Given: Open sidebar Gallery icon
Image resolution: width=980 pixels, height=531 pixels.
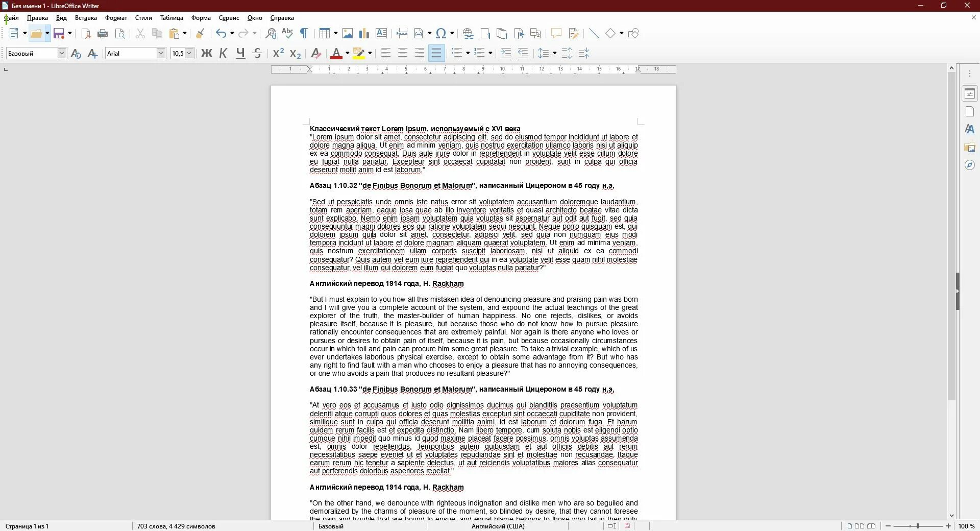Looking at the screenshot, I should [970, 147].
